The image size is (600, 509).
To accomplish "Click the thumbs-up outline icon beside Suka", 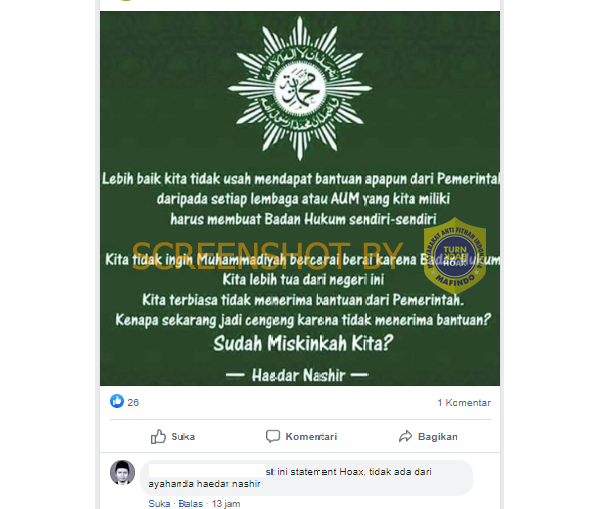I will point(158,436).
